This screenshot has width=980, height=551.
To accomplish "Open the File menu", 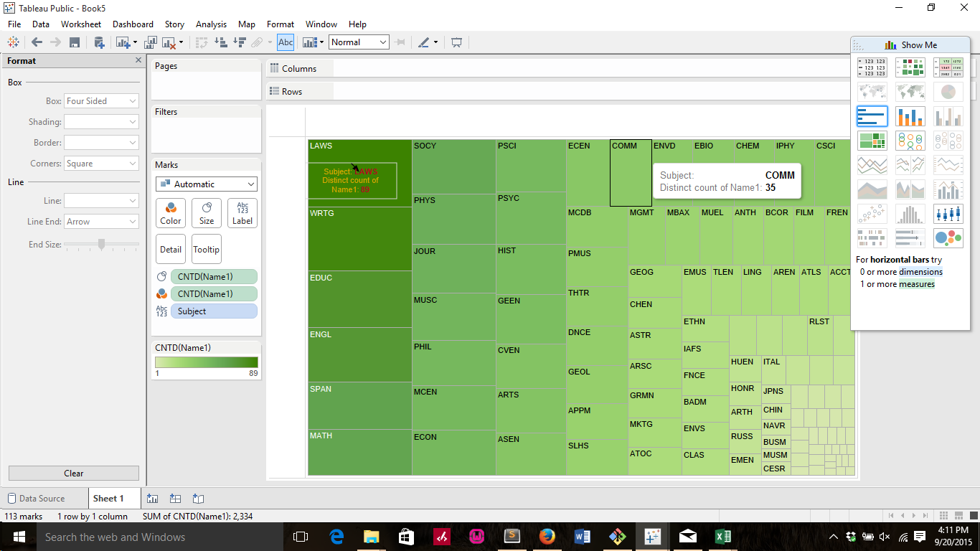I will (x=14, y=24).
